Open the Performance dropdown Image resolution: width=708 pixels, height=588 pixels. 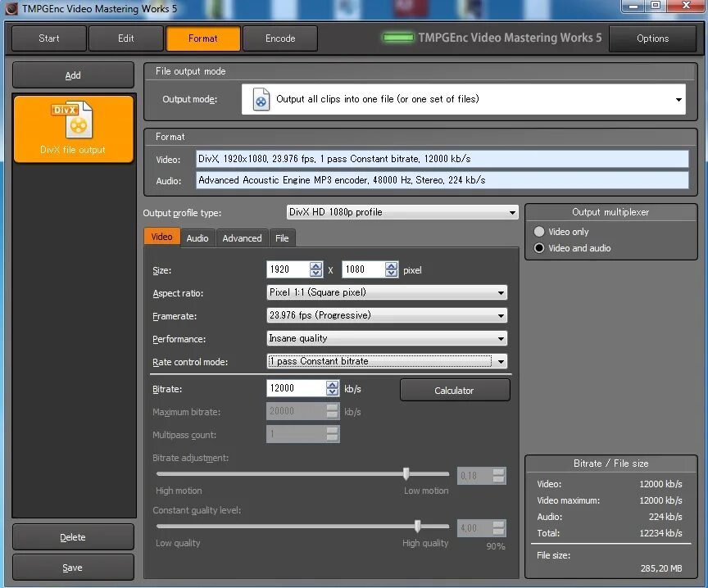[387, 338]
